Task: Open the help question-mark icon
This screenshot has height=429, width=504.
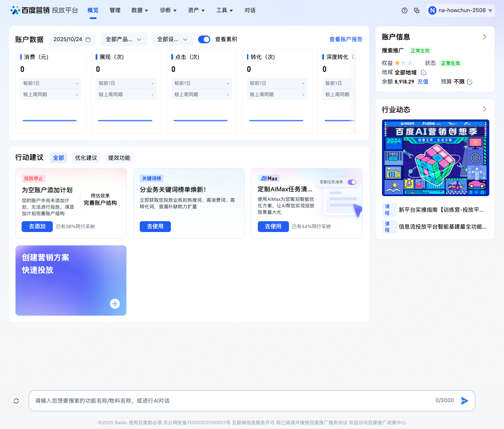Action: coord(404,10)
